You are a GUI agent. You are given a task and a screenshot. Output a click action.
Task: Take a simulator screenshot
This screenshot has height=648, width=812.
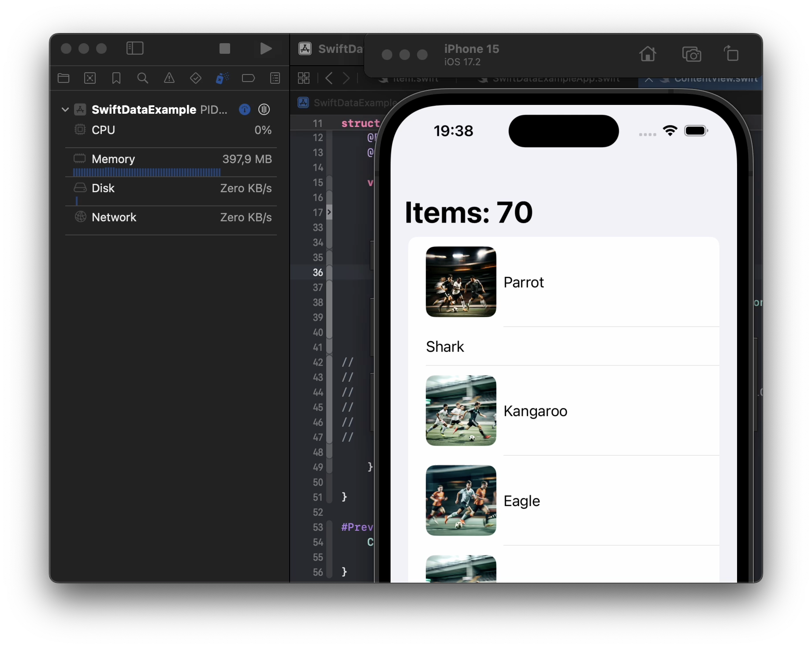[x=691, y=54]
